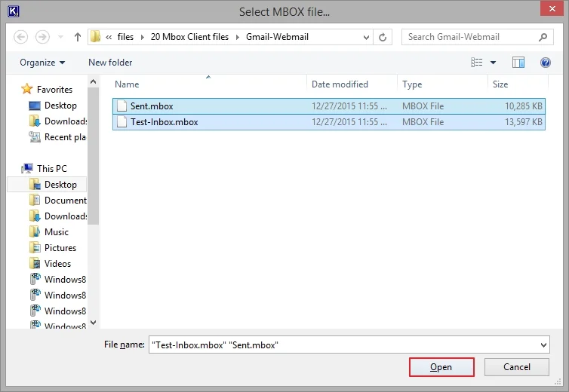Close the Select MBOX file dialog
The image size is (569, 392).
pos(552,9)
